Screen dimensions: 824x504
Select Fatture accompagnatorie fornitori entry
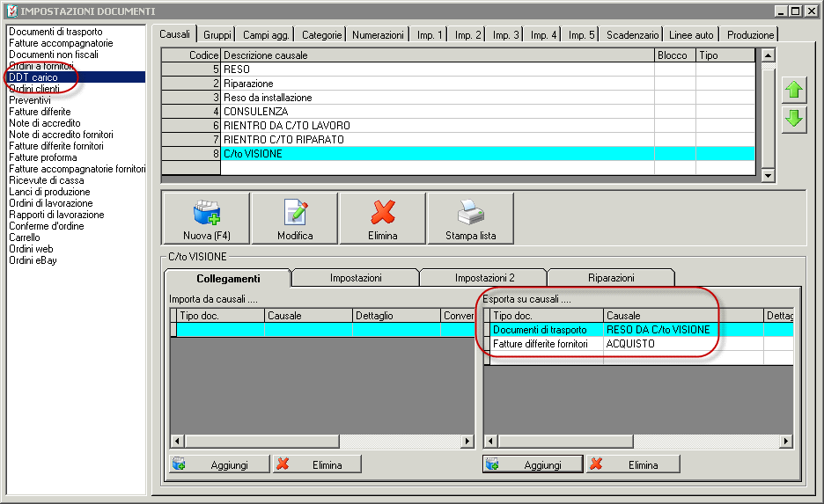pyautogui.click(x=77, y=169)
